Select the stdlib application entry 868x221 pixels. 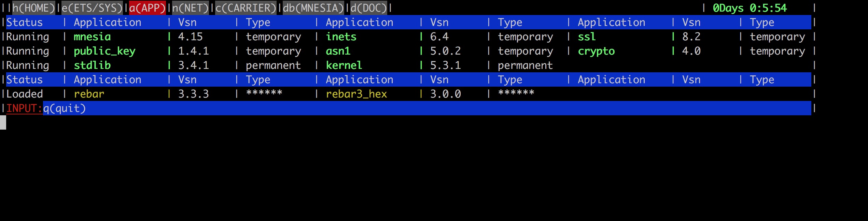[x=92, y=65]
